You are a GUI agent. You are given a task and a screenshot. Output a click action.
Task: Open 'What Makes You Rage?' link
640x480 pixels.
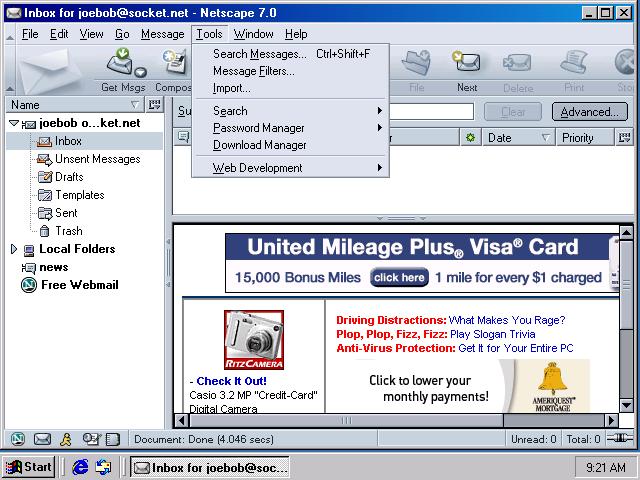(x=507, y=320)
